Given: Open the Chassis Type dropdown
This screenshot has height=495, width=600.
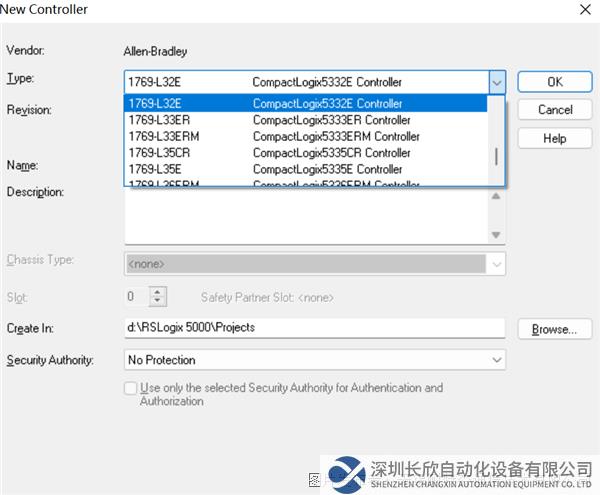Looking at the screenshot, I should pyautogui.click(x=496, y=264).
